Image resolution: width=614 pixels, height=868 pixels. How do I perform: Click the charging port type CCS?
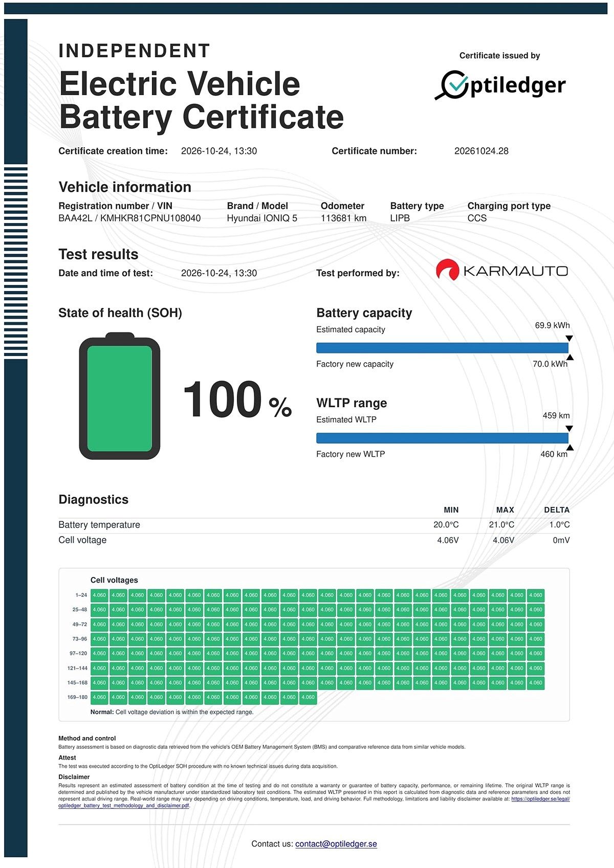click(x=477, y=218)
